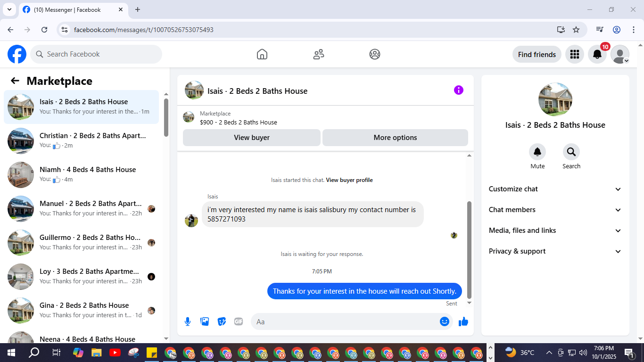Screen dimensions: 644x362
Task: Open the View buyer profile link
Action: pyautogui.click(x=349, y=180)
